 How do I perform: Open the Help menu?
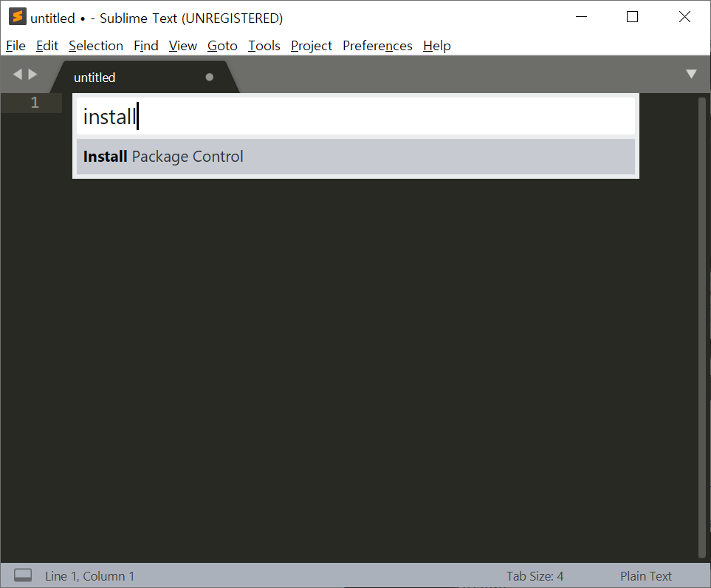pos(436,46)
